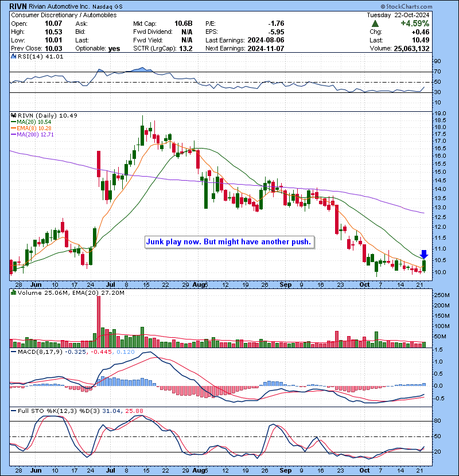Click the Last price 10.49 in the header

point(421,40)
